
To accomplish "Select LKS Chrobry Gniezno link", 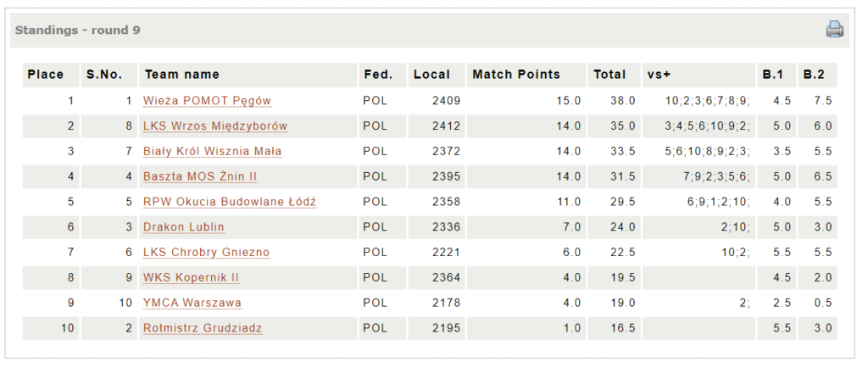I will click(206, 253).
